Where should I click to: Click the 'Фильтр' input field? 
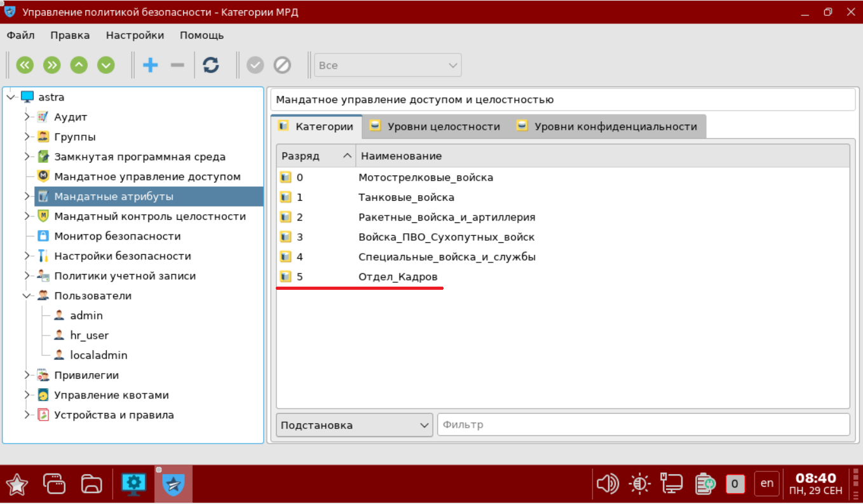(x=642, y=425)
